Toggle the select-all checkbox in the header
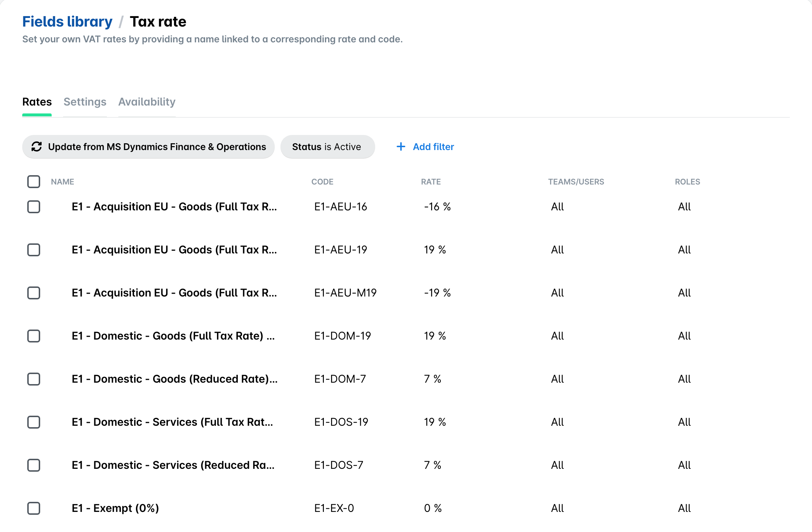 [34, 182]
